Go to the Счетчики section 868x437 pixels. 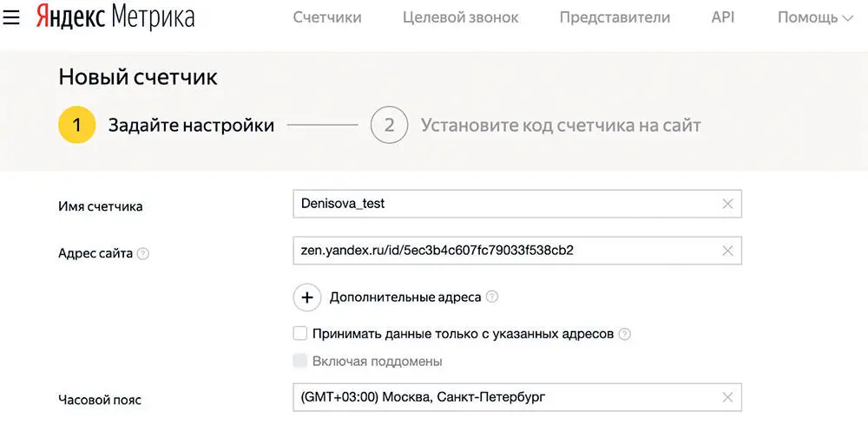coord(327,17)
